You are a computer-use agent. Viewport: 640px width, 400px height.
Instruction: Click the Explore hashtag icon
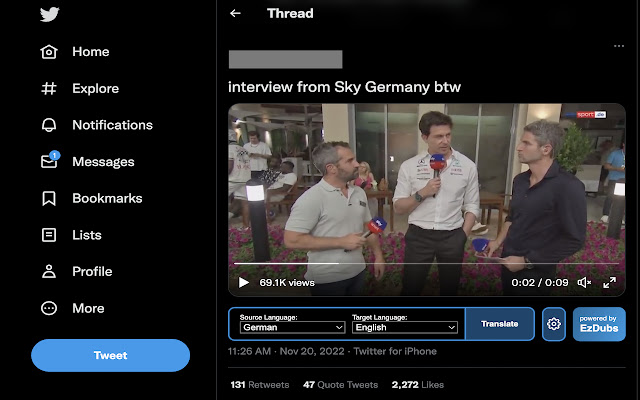pos(49,89)
